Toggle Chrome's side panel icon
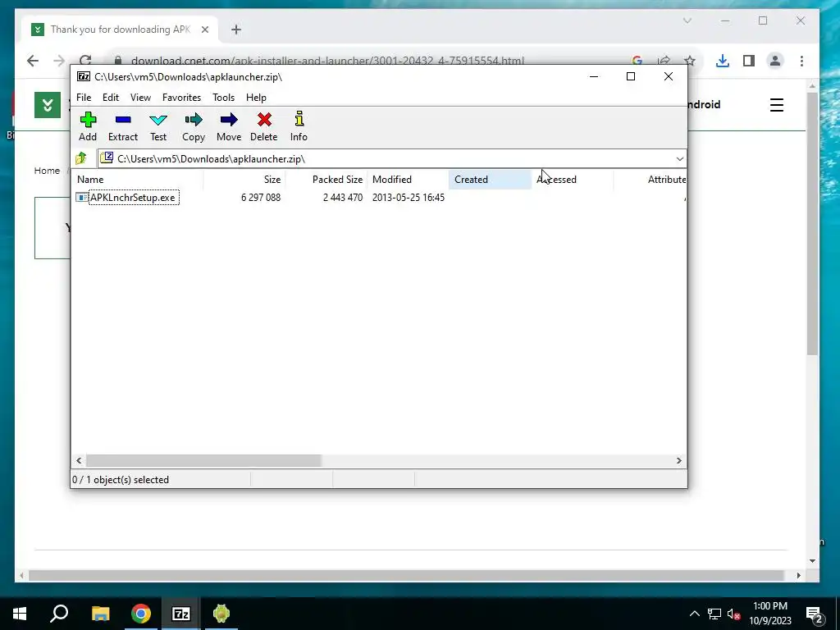The width and height of the screenshot is (840, 630). (x=749, y=61)
